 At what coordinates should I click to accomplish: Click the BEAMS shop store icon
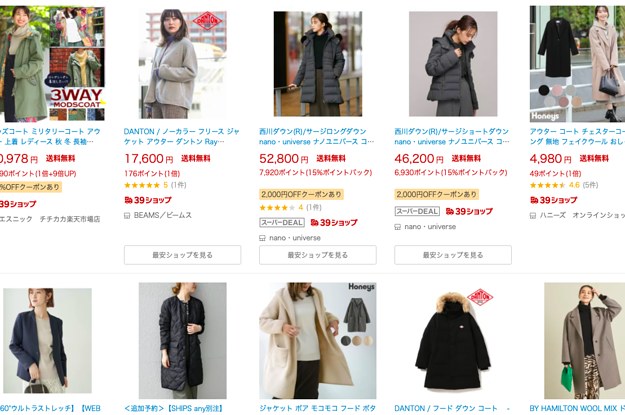coord(127,216)
